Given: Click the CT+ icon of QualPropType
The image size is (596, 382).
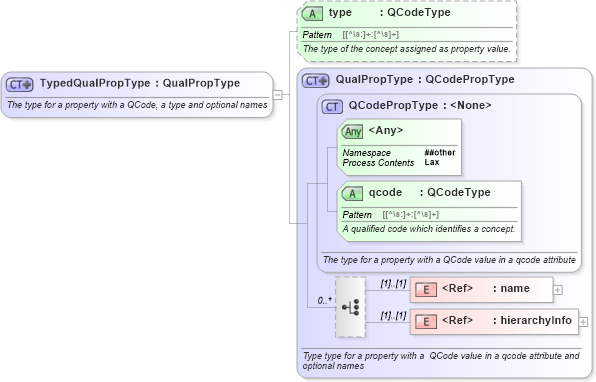Looking at the screenshot, I should tap(315, 81).
